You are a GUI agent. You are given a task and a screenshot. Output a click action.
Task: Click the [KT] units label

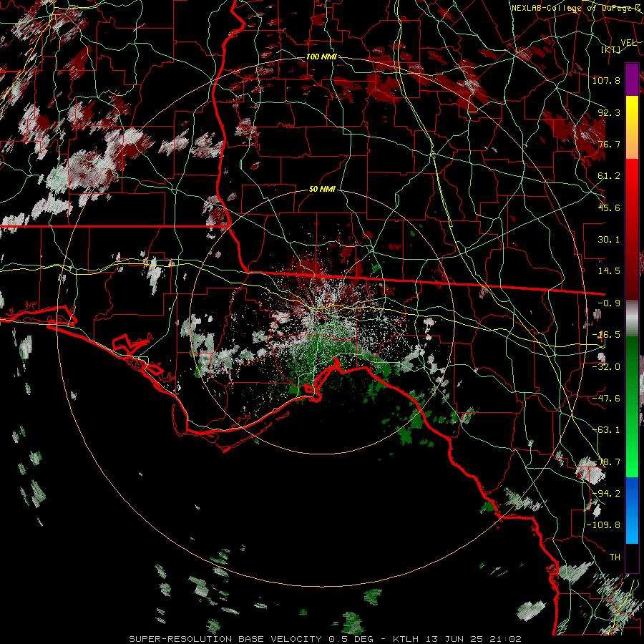tap(611, 49)
